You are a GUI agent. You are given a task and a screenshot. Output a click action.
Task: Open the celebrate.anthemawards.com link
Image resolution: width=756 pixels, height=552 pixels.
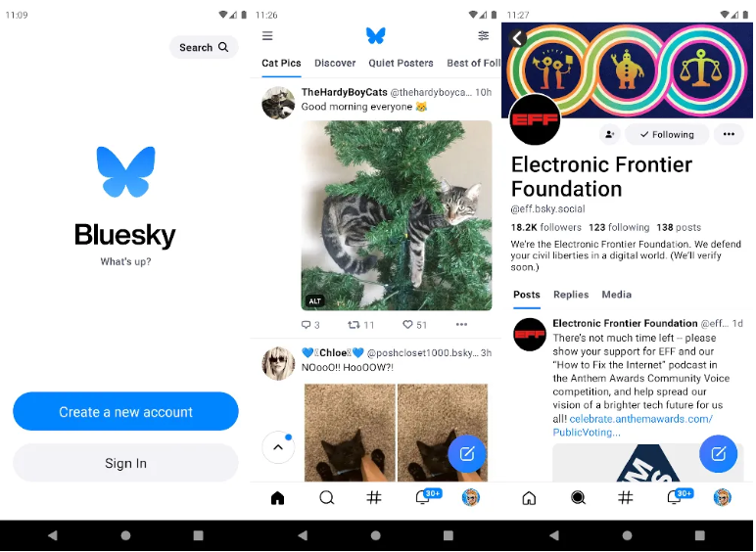(633, 426)
